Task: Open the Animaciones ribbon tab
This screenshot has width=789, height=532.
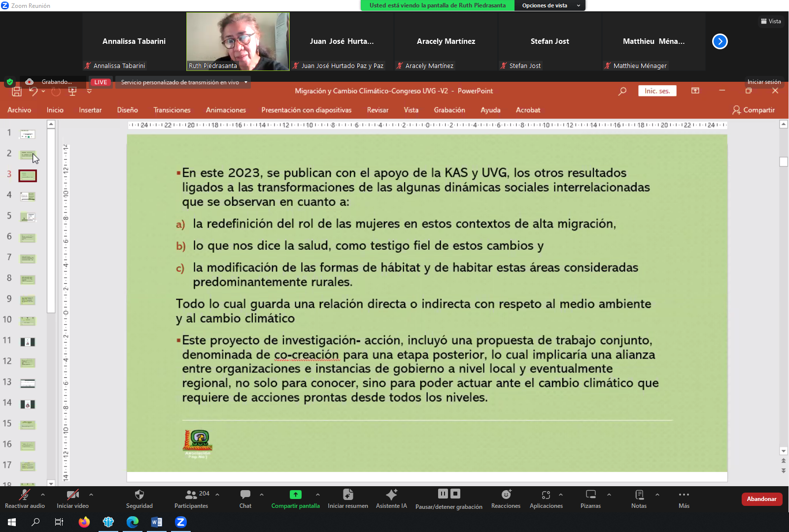Action: point(226,110)
